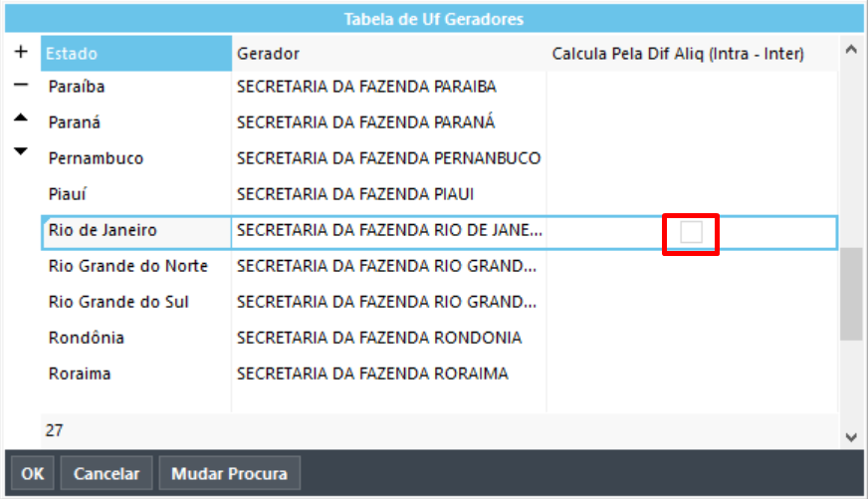Toggle the Rio de Janeiro Dif Aliq checkbox

(691, 232)
